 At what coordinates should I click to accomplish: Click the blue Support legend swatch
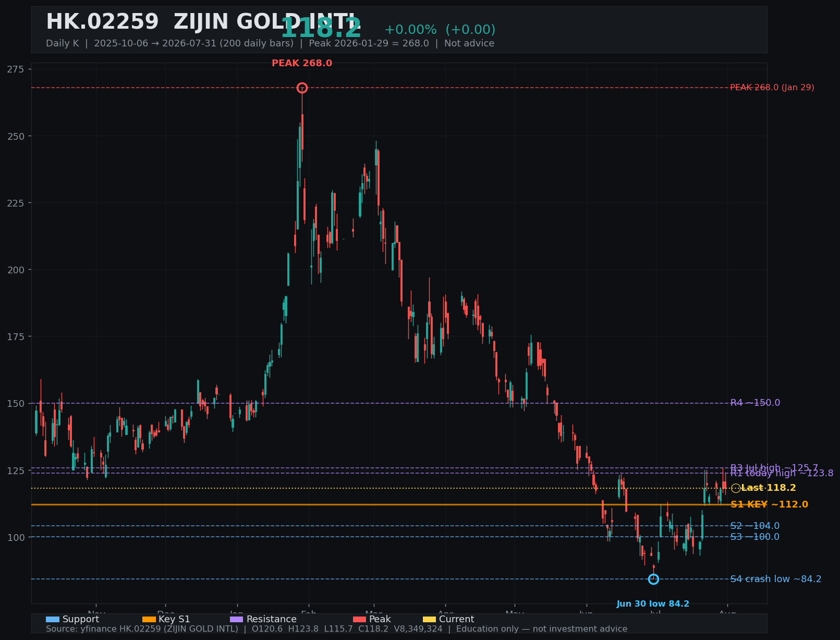coord(52,620)
